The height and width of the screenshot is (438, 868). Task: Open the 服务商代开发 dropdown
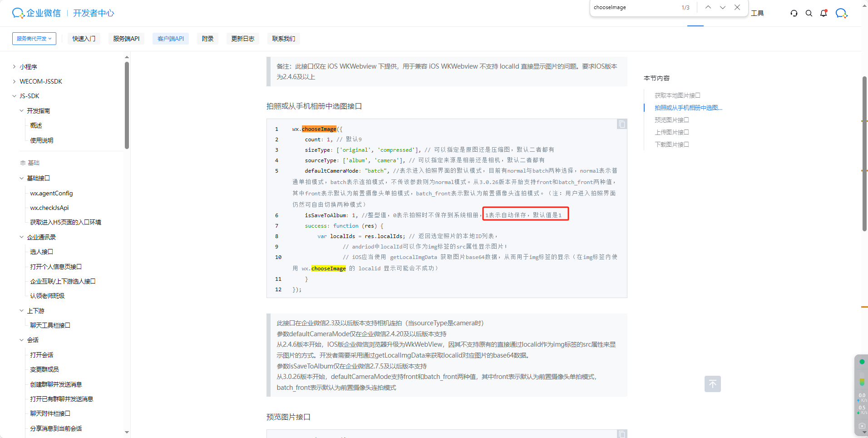pyautogui.click(x=34, y=39)
